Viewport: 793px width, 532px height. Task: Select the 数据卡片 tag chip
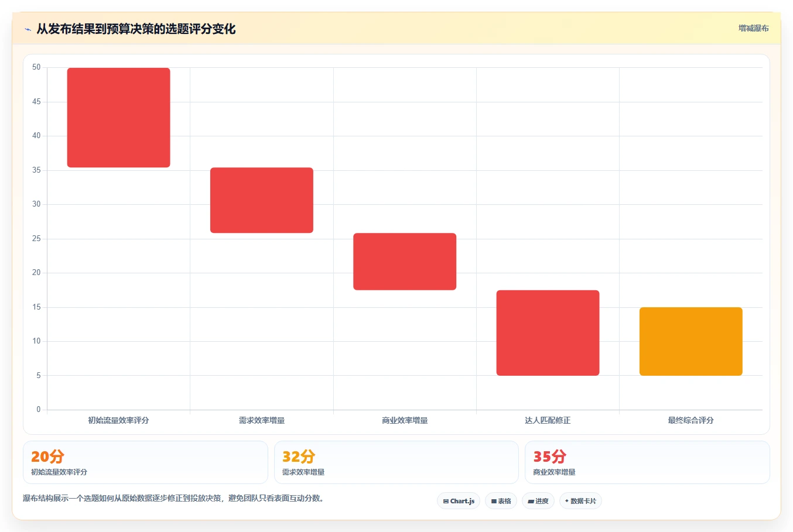580,501
